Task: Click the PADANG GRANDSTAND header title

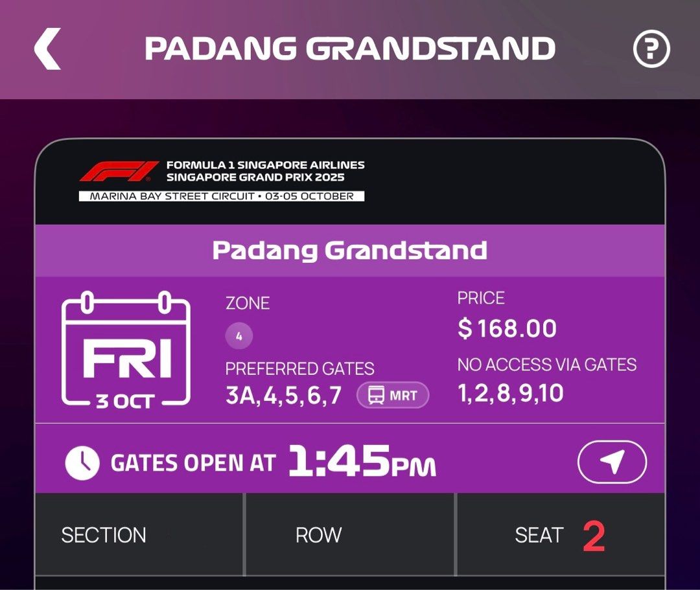Action: (x=350, y=49)
